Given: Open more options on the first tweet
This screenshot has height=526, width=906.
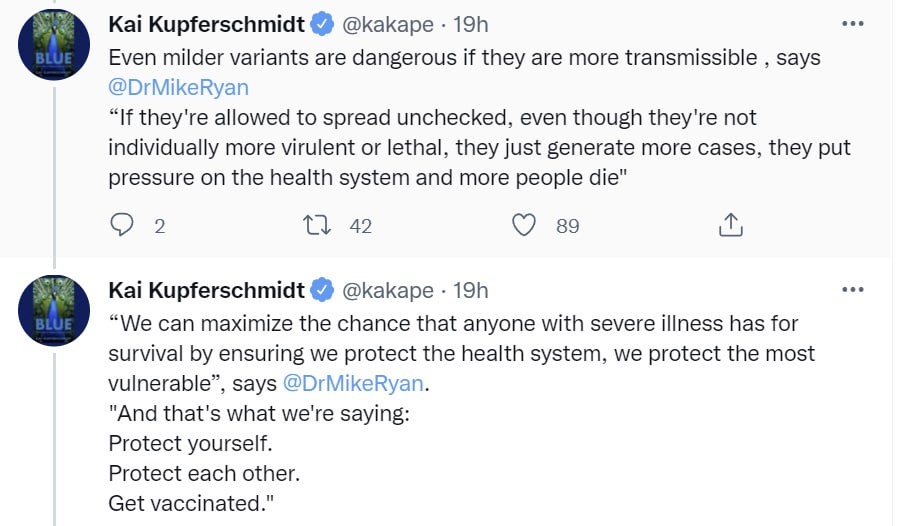Looking at the screenshot, I should (x=853, y=24).
